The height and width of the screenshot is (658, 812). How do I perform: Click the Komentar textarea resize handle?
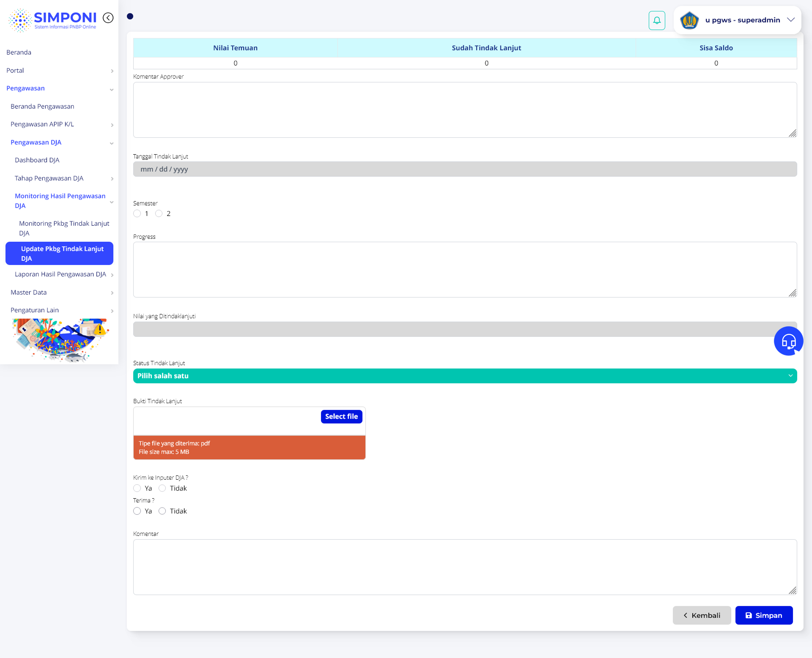(793, 590)
